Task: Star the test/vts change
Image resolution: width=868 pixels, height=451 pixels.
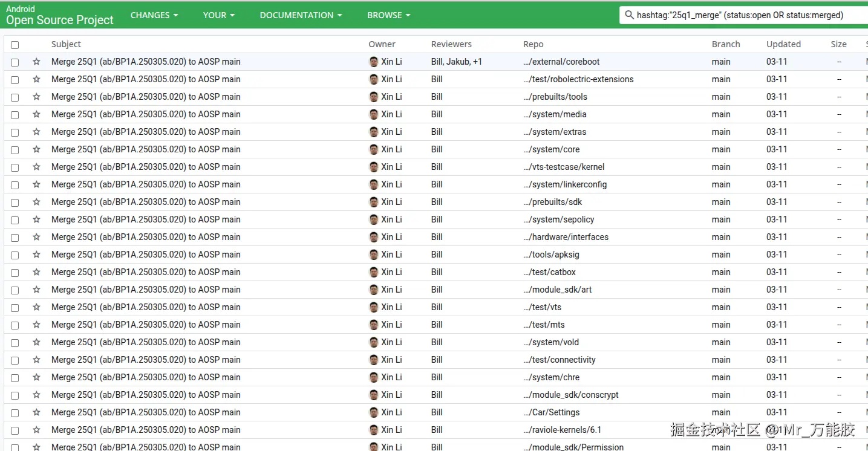Action: (x=36, y=307)
